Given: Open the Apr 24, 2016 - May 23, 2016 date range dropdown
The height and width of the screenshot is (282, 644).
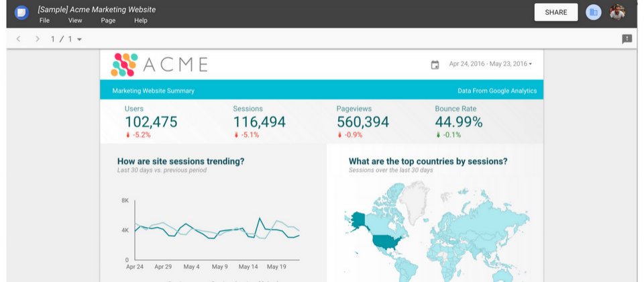Looking at the screenshot, I should tap(490, 64).
